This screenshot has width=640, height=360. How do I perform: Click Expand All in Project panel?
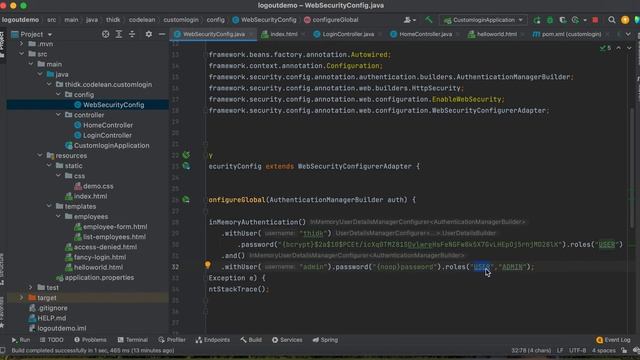coord(119,34)
